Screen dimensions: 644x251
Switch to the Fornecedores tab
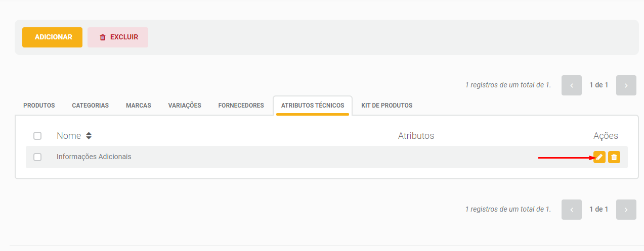[x=241, y=106]
